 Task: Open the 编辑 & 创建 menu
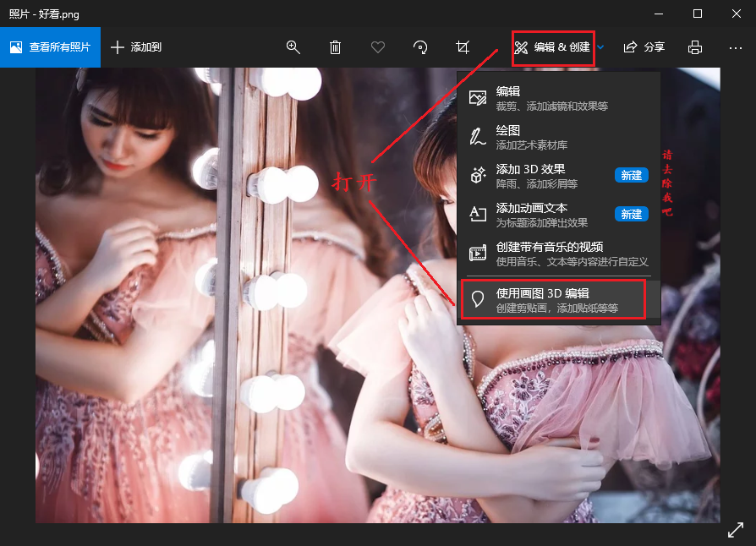553,47
